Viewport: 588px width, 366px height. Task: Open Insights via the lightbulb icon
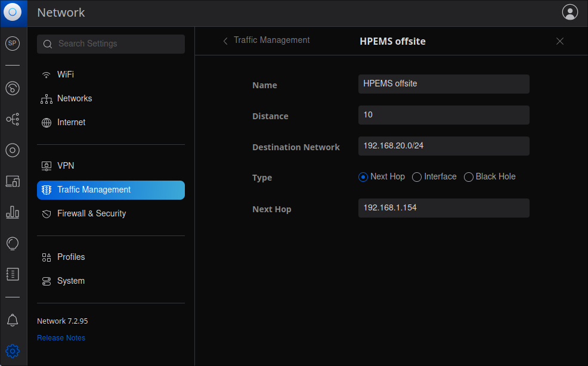13,243
